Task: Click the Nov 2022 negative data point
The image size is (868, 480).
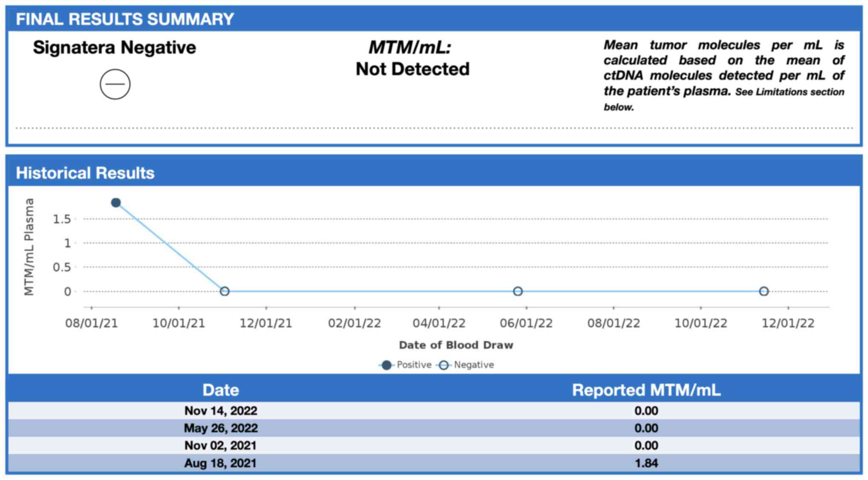Action: tap(764, 291)
